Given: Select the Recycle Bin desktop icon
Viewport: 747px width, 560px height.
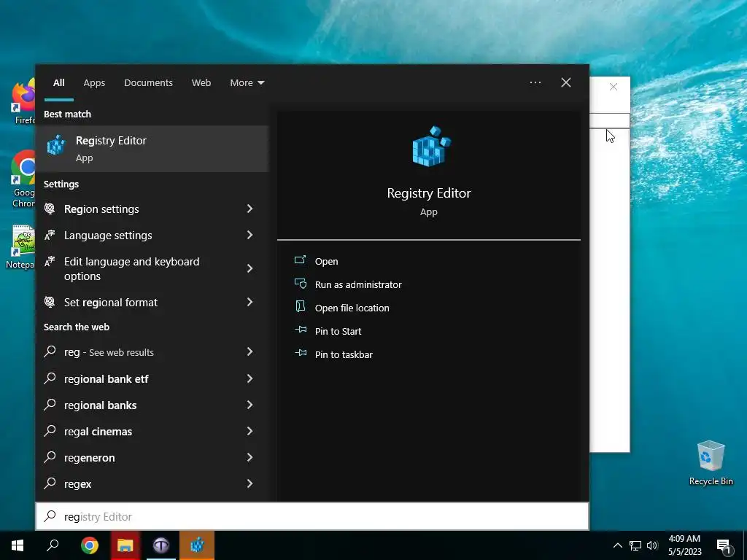Looking at the screenshot, I should (711, 463).
